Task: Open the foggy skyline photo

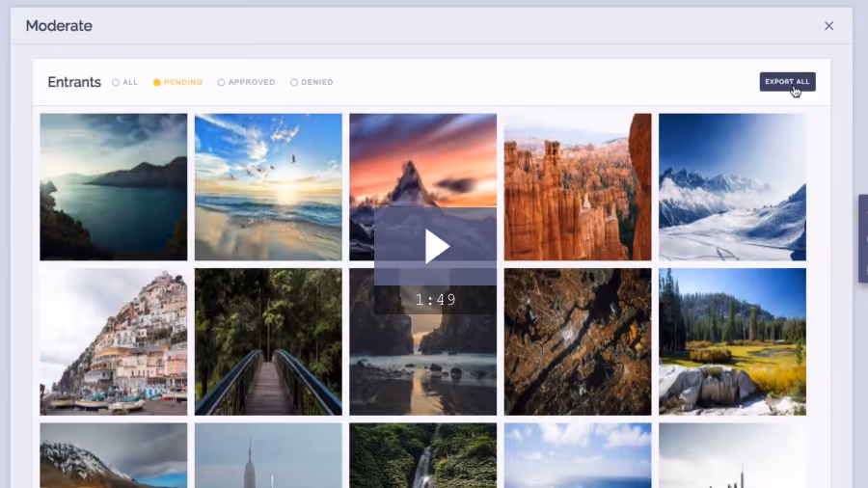Action: click(732, 455)
